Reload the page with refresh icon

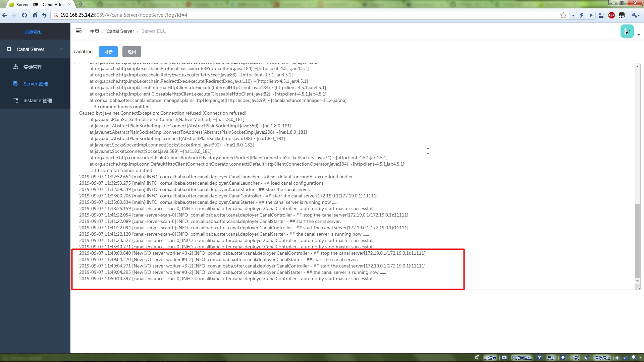[24, 15]
